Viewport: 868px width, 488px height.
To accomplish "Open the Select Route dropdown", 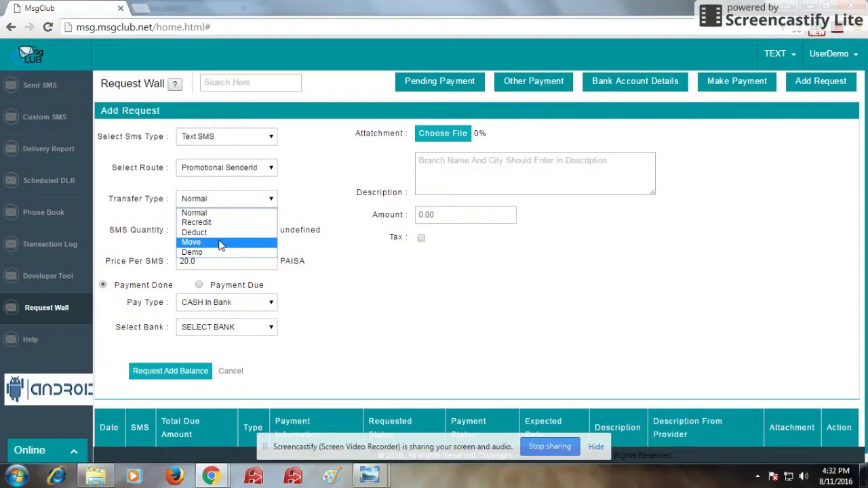I will coord(226,167).
